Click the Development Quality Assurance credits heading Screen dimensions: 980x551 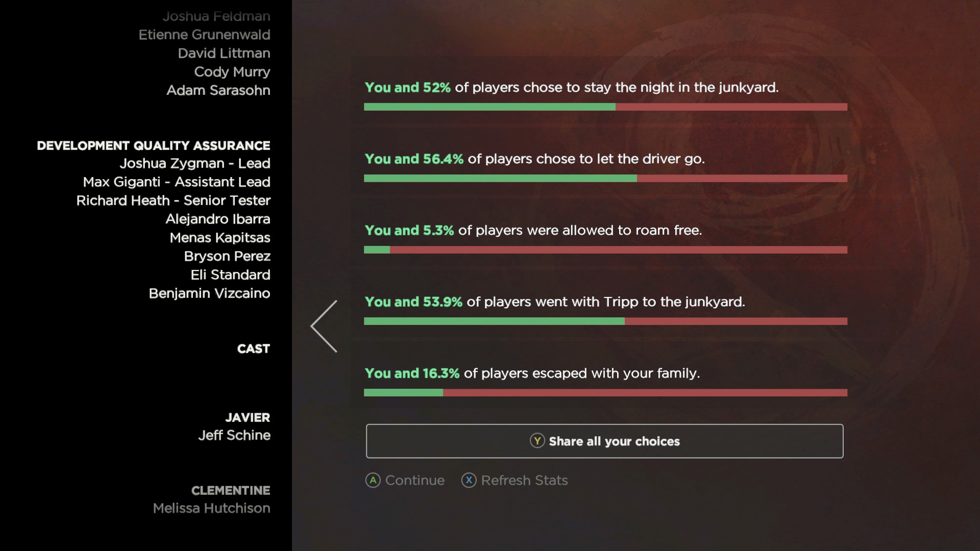[x=154, y=146]
